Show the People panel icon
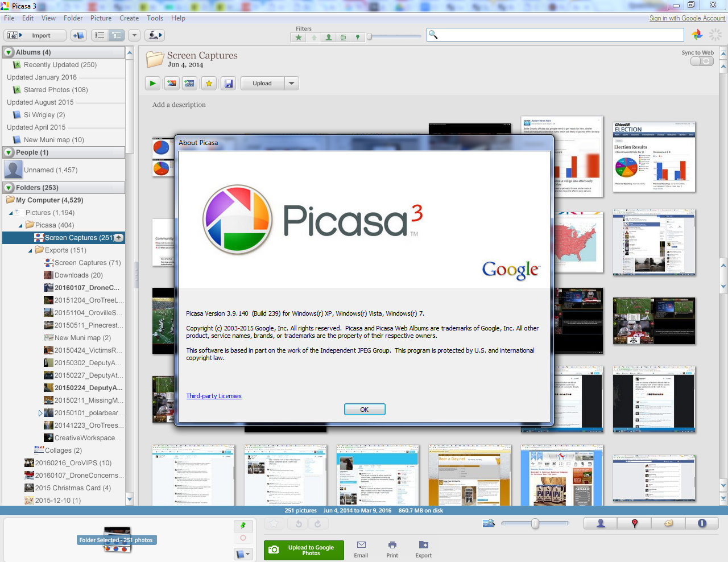 tap(601, 523)
